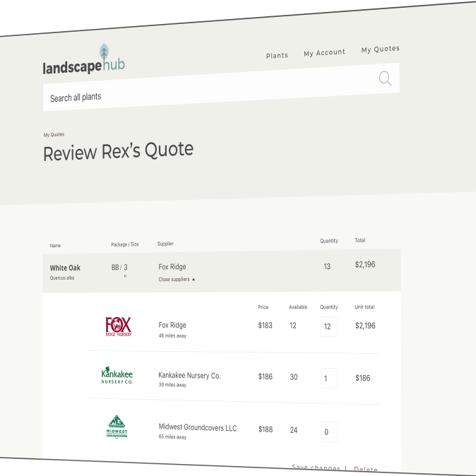The image size is (476, 476).
Task: Click the landscapehub logo
Action: coord(83,64)
